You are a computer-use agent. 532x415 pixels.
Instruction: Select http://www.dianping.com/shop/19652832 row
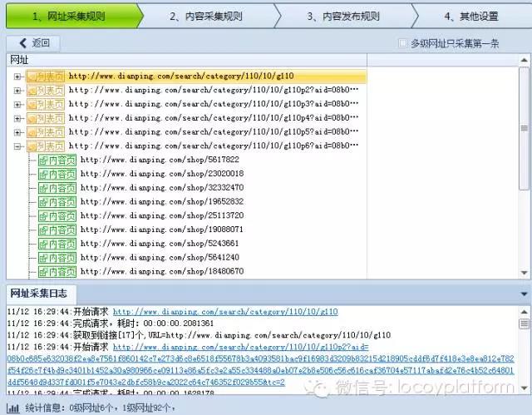(x=162, y=201)
